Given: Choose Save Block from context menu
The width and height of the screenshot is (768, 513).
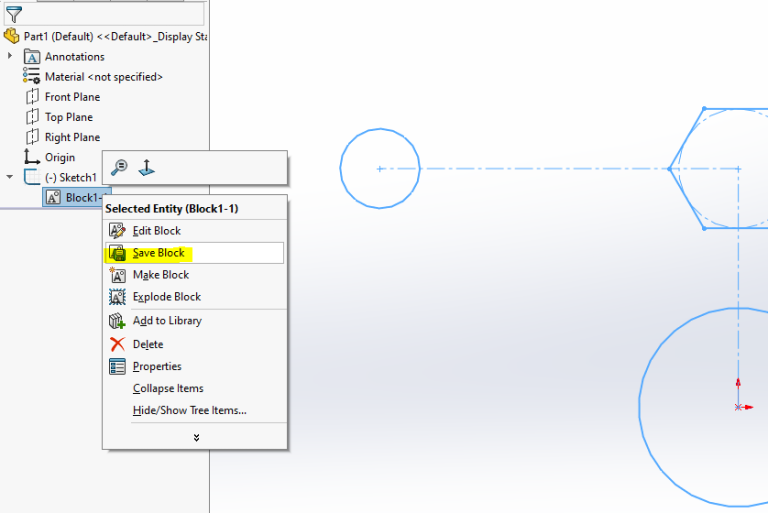Looking at the screenshot, I should [x=194, y=253].
